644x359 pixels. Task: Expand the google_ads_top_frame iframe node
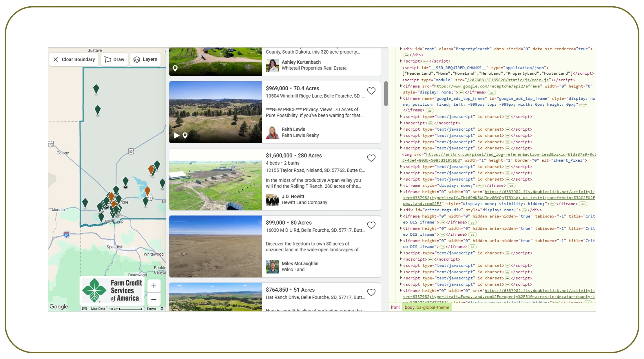[401, 98]
